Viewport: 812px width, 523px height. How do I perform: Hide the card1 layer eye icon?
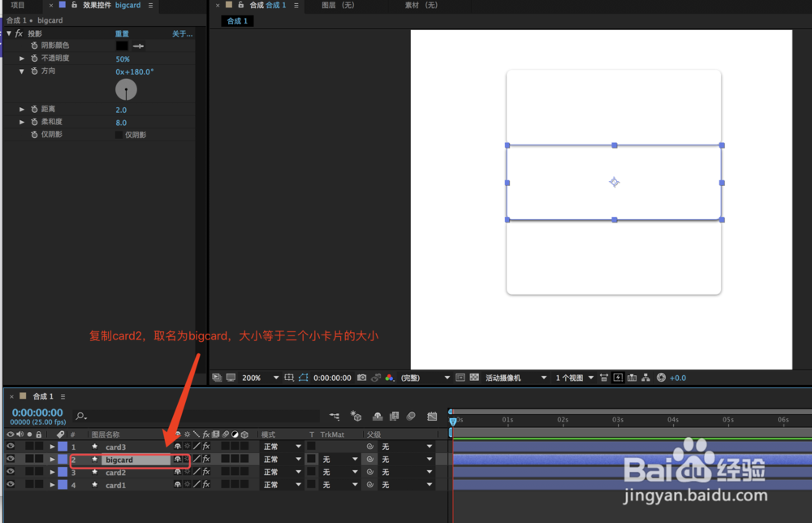11,485
